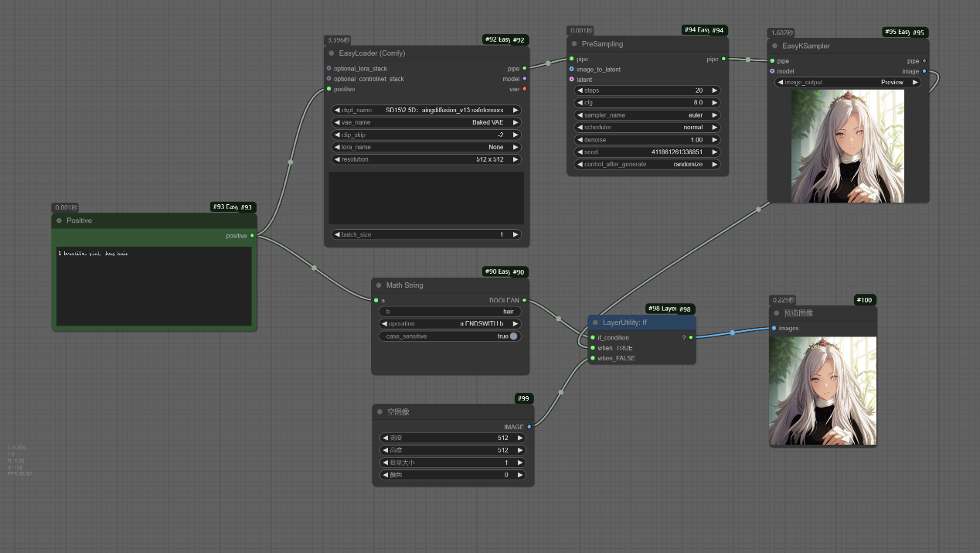Increase batch_size with the right arrow
The image size is (980, 553).
click(x=516, y=234)
